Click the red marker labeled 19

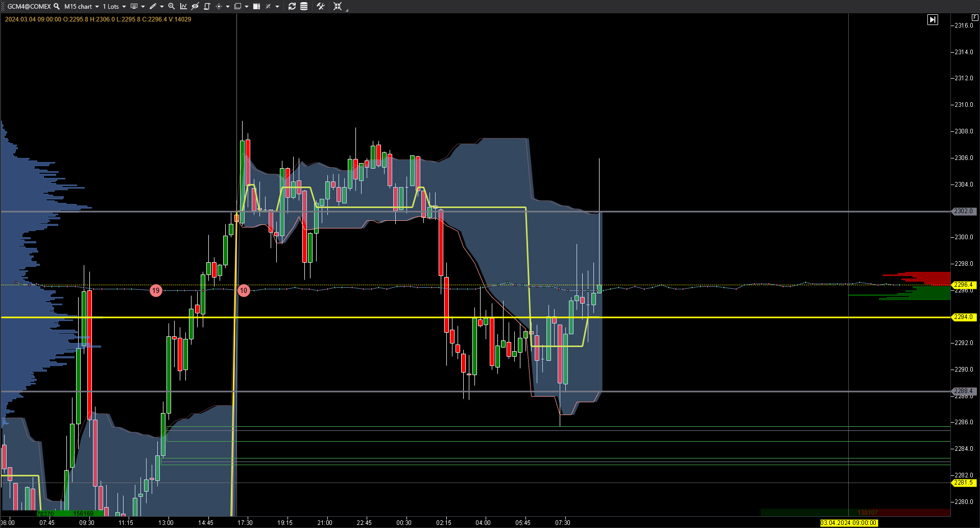click(156, 291)
